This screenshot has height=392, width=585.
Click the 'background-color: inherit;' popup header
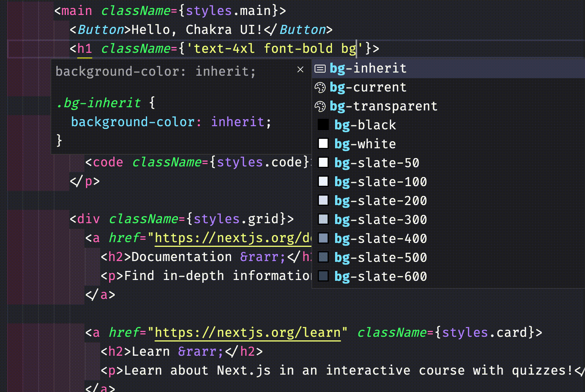pos(156,71)
